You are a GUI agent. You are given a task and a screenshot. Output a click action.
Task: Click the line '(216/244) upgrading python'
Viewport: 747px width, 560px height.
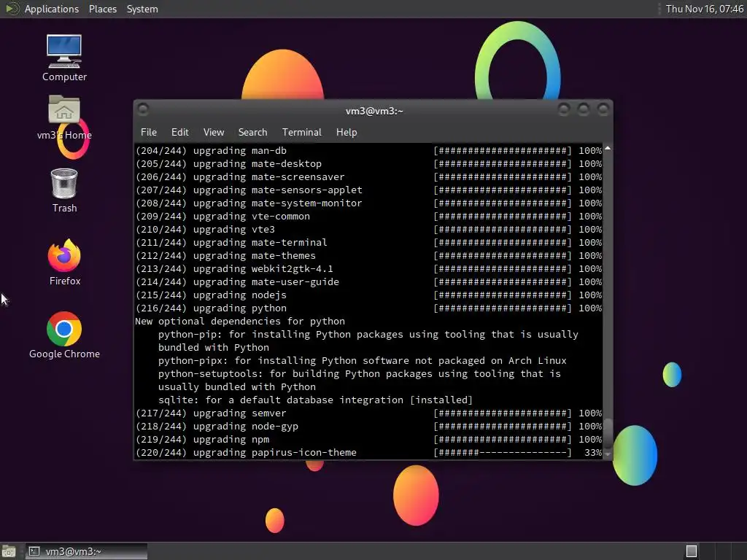[x=368, y=308]
